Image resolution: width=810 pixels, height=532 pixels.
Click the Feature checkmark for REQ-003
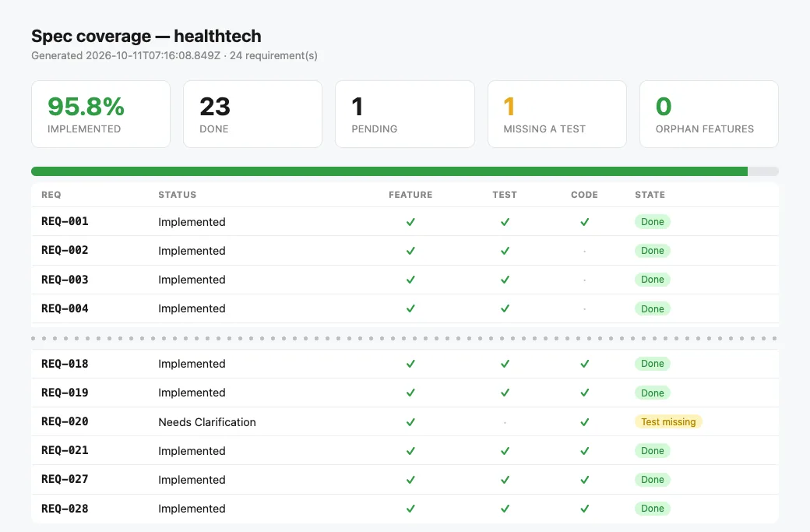(x=410, y=280)
